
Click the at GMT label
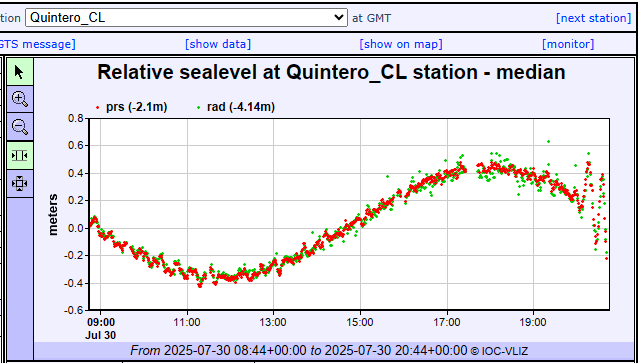[371, 18]
